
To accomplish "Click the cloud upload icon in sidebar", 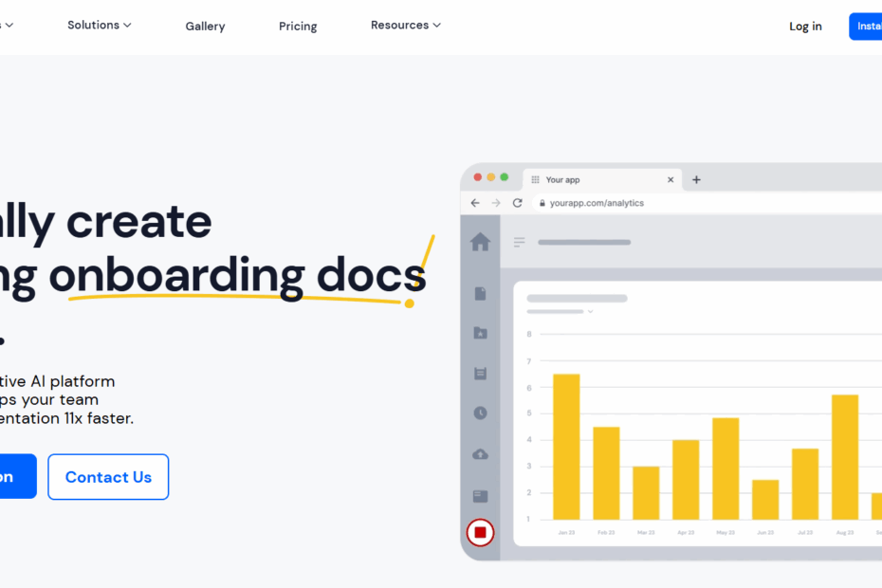I will 480,454.
